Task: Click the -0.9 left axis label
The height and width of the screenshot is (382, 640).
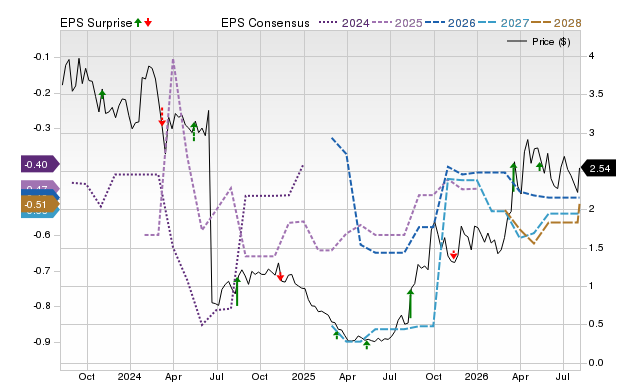Action: 41,342
